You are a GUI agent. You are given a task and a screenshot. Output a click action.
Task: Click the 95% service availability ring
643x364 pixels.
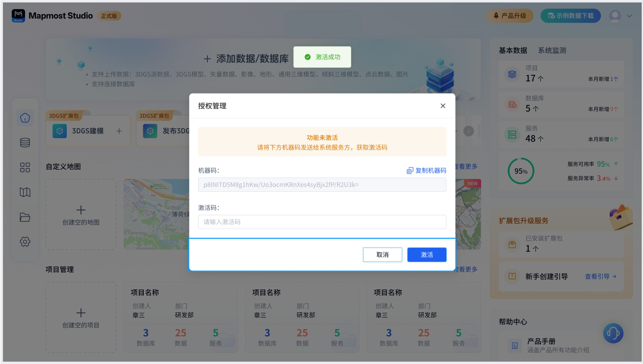(x=521, y=171)
